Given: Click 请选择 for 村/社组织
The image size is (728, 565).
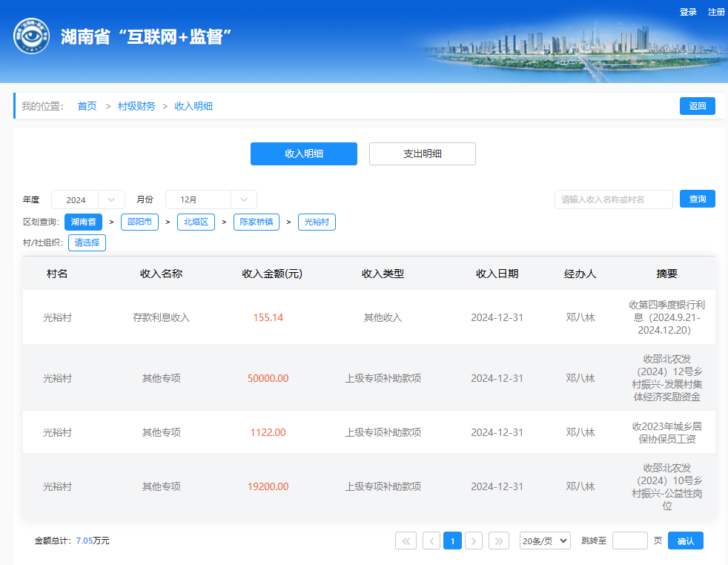Looking at the screenshot, I should tap(87, 242).
